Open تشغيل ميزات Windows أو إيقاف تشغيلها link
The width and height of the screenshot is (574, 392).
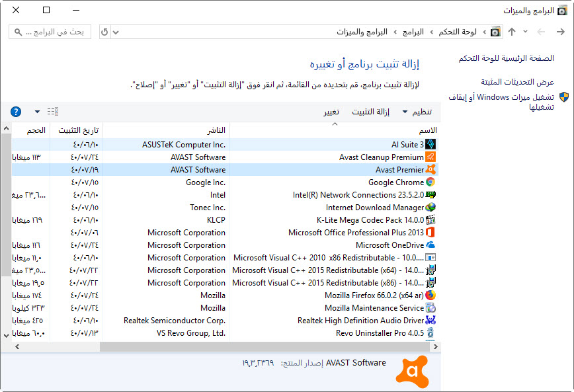coord(501,102)
